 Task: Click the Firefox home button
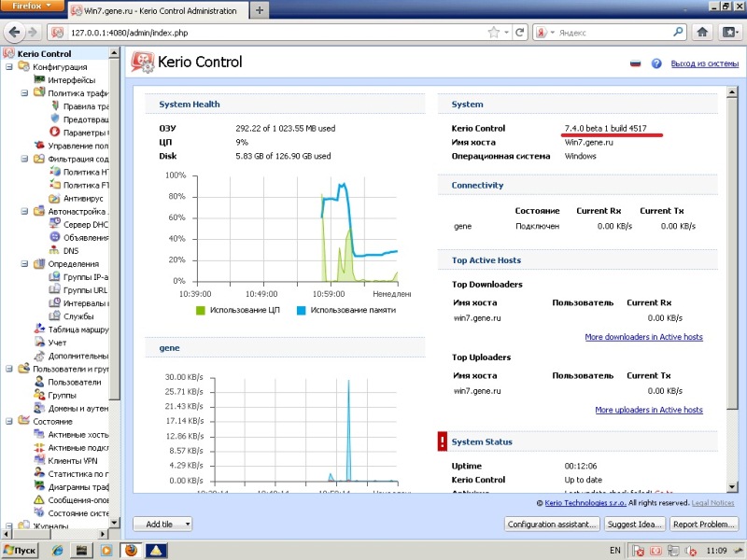coord(702,33)
